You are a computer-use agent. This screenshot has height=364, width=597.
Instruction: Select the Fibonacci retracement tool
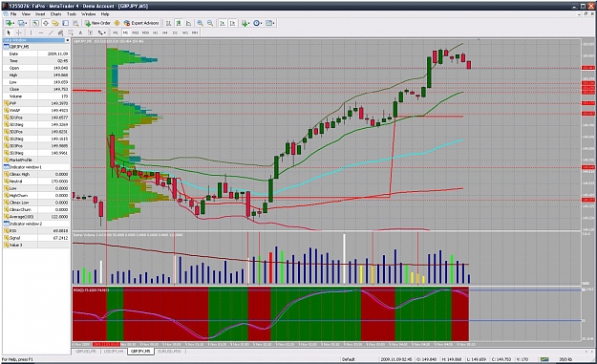tap(71, 32)
